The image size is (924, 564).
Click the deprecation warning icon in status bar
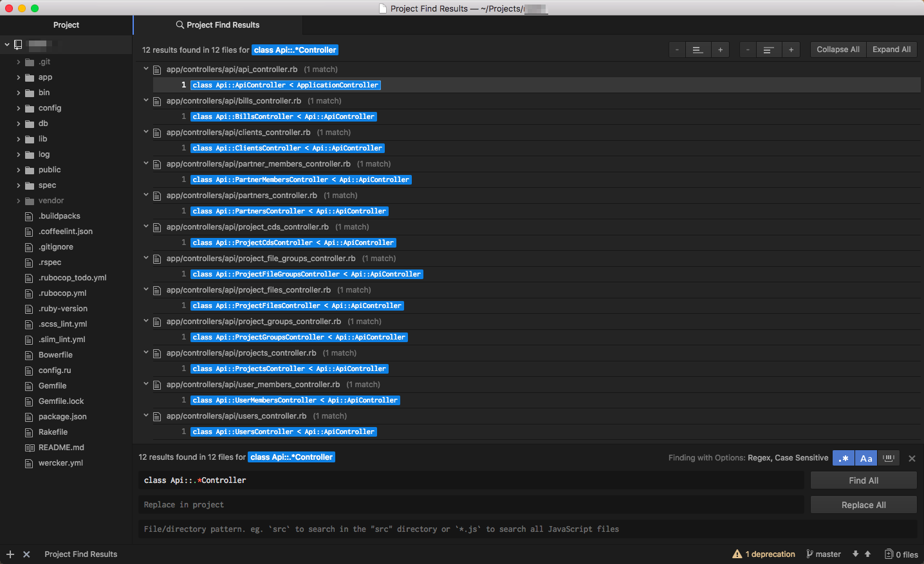click(737, 554)
